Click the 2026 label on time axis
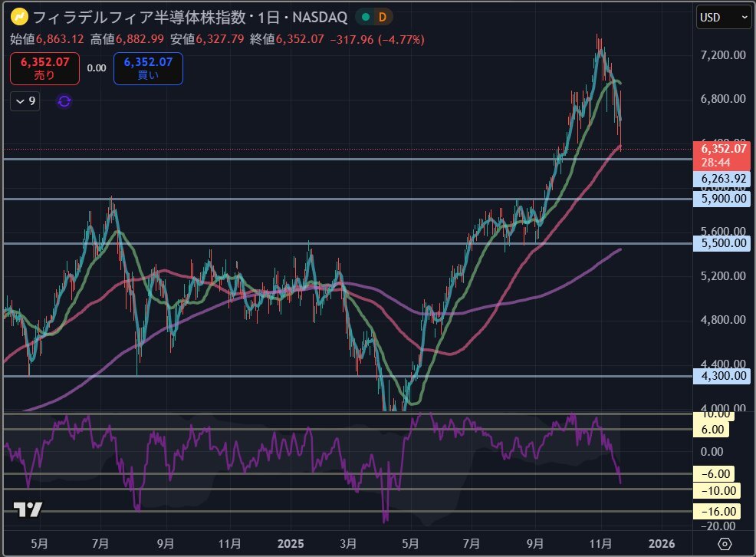Viewport: 756px width, 557px height. [x=662, y=544]
